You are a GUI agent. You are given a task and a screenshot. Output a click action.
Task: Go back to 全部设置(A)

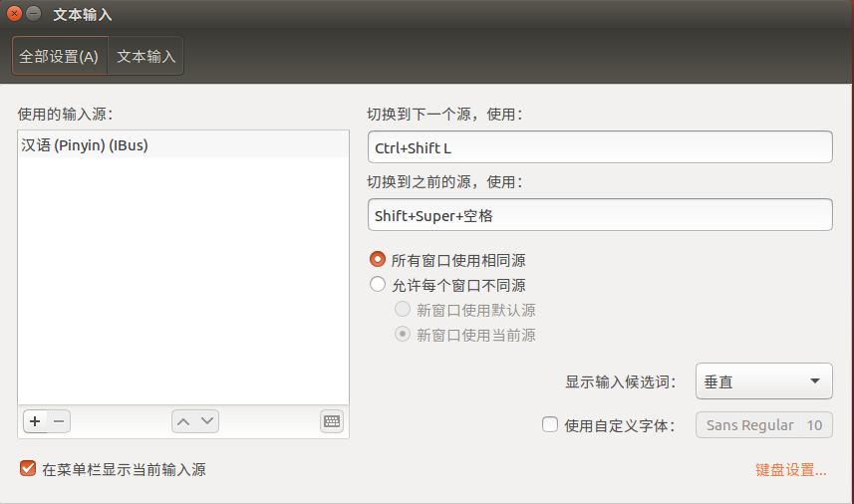(x=60, y=56)
